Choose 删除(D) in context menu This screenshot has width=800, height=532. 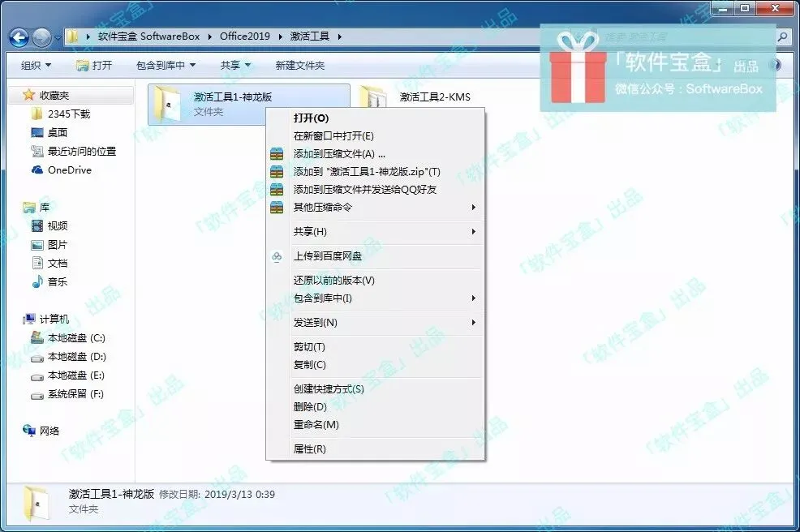click(376, 406)
